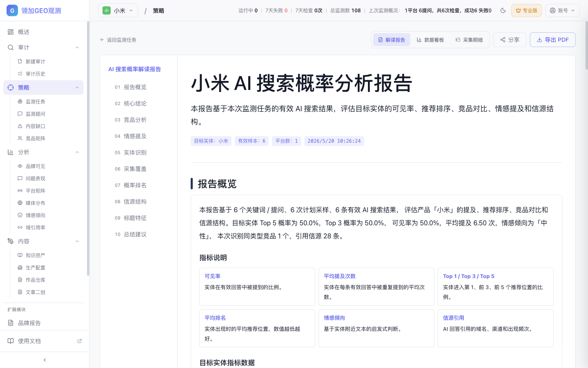Switch to 解读报告 tab
This screenshot has height=368, width=588.
coord(392,40)
